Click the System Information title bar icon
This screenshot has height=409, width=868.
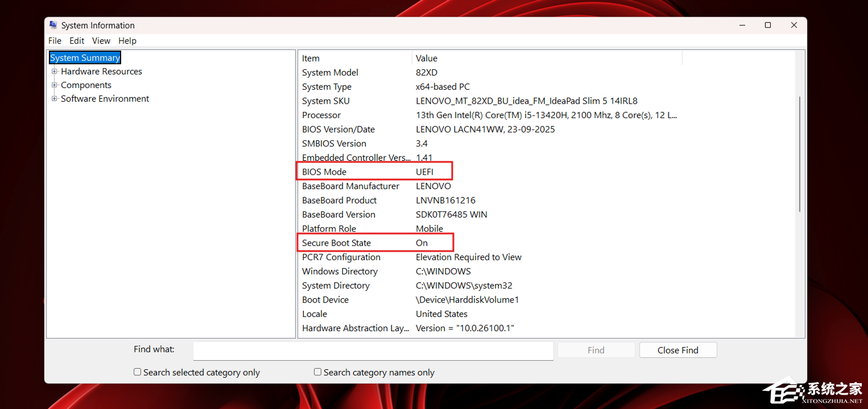[54, 25]
